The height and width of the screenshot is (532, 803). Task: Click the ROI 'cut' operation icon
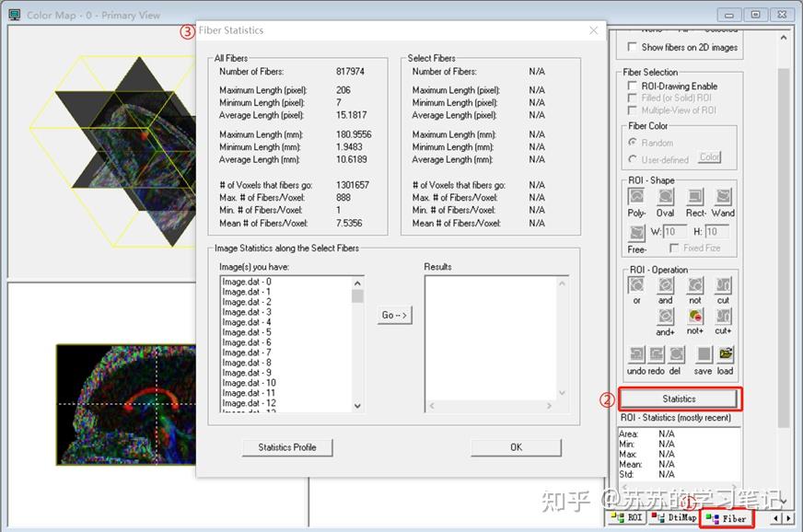click(x=724, y=286)
